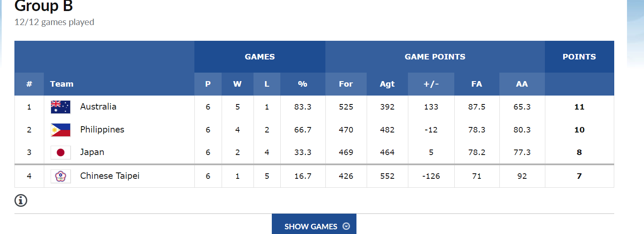Image resolution: width=644 pixels, height=234 pixels.
Task: Click the Chinese Taipei flag icon
Action: pos(60,176)
